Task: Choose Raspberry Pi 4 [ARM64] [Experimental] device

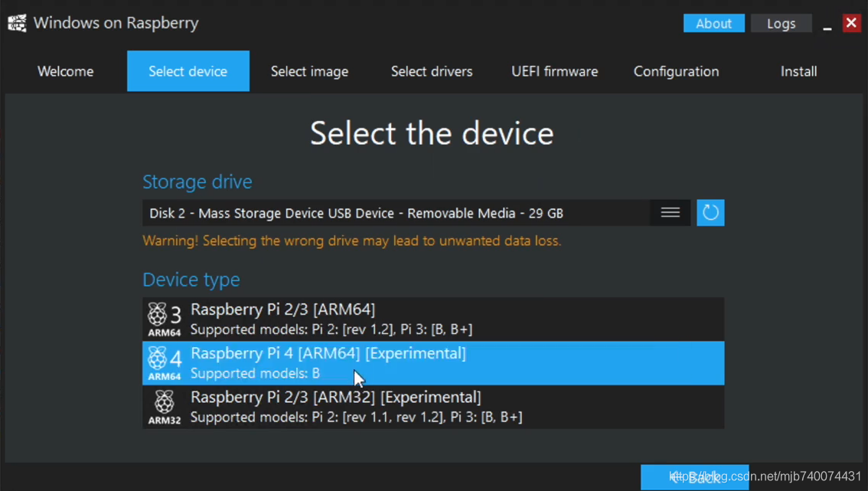Action: (x=433, y=363)
